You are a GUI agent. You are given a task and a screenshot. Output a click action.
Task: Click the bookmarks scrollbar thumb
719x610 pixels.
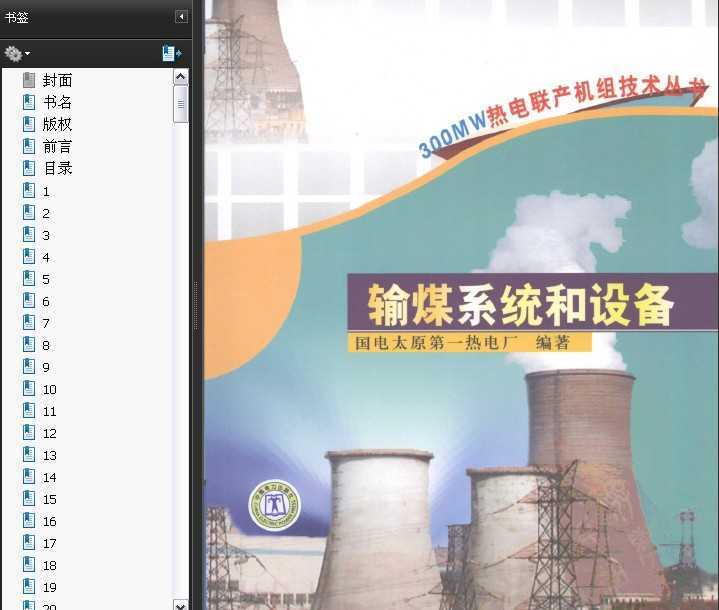(x=181, y=104)
